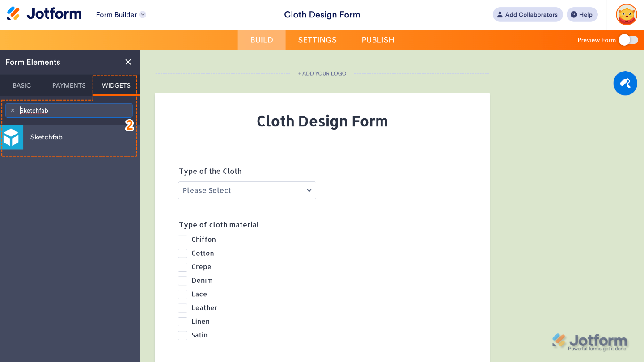Check the Chiffon material checkbox
Image resolution: width=644 pixels, height=362 pixels.
click(x=182, y=240)
